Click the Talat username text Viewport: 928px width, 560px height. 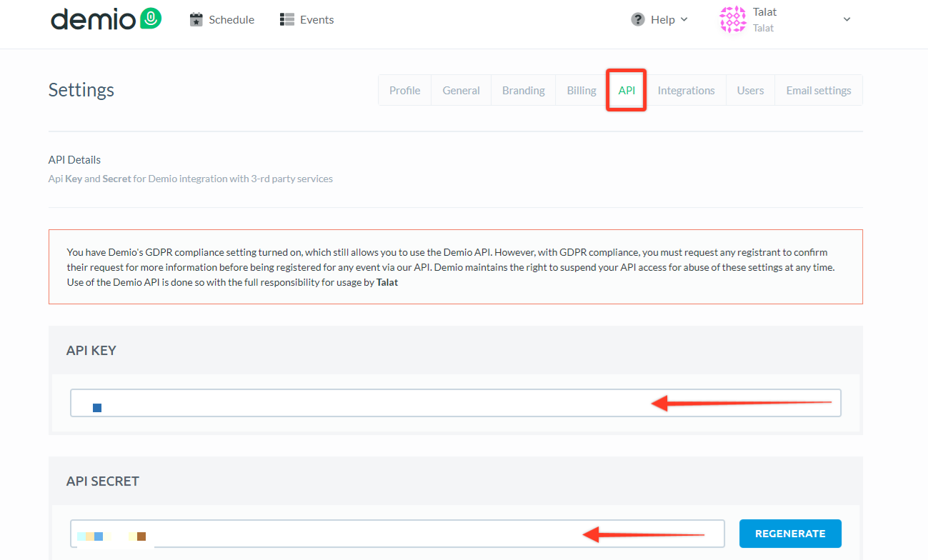[764, 12]
